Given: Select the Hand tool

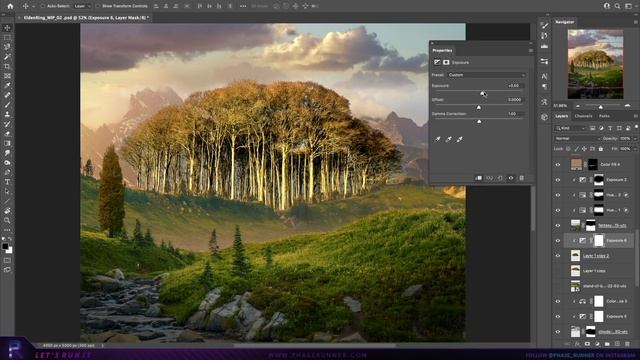Looking at the screenshot, I should click(x=7, y=211).
